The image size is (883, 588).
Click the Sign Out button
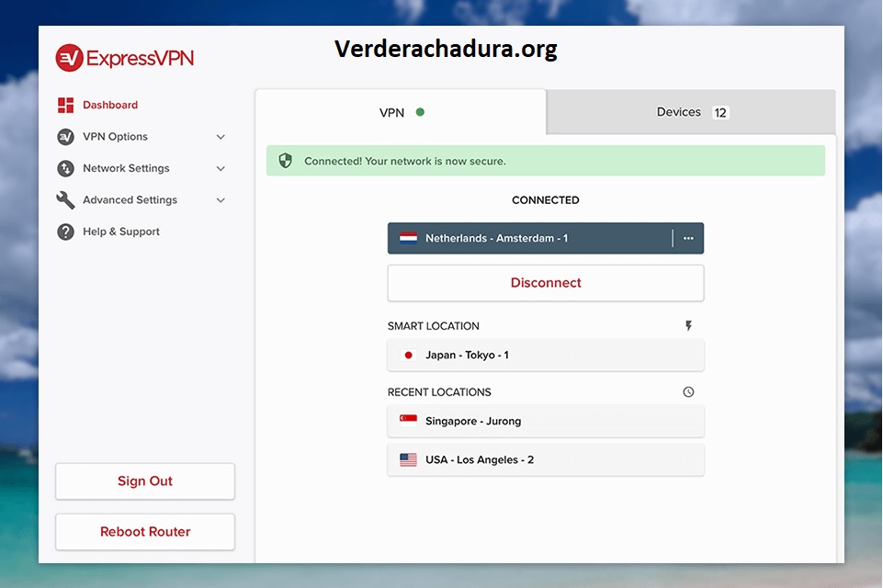coord(145,481)
